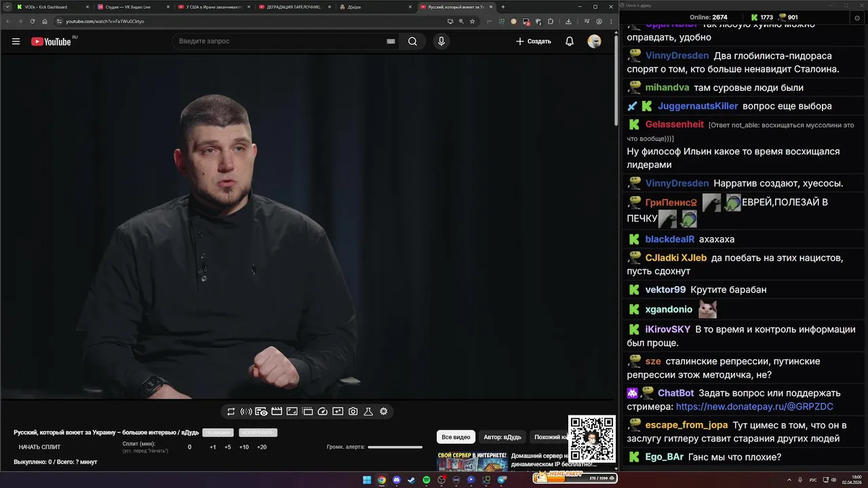This screenshot has width=868, height=488.
Task: Click username blackdealR in chat
Action: click(x=670, y=239)
